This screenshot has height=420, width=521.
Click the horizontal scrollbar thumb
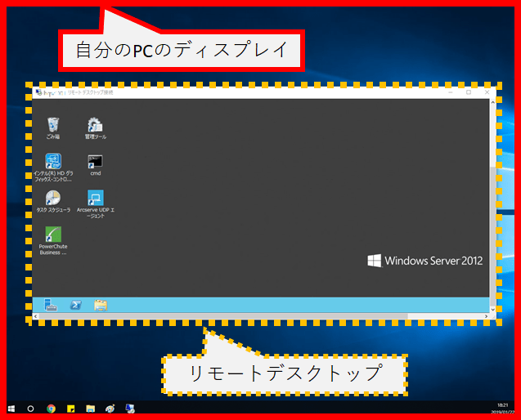pos(223,316)
